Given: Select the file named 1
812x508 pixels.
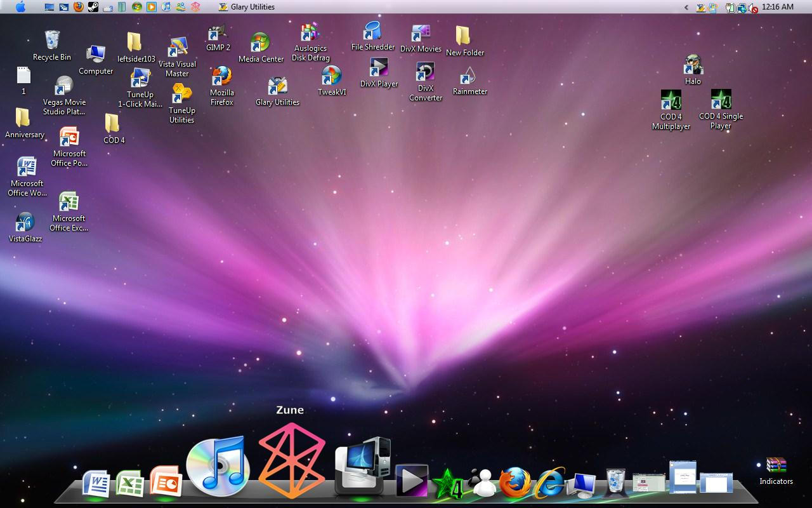Looking at the screenshot, I should [x=23, y=81].
